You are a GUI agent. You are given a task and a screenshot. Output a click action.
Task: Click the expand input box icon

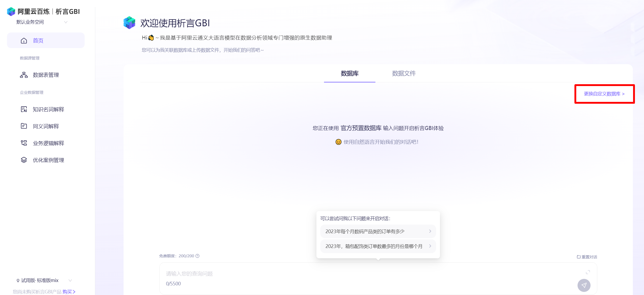click(x=588, y=272)
